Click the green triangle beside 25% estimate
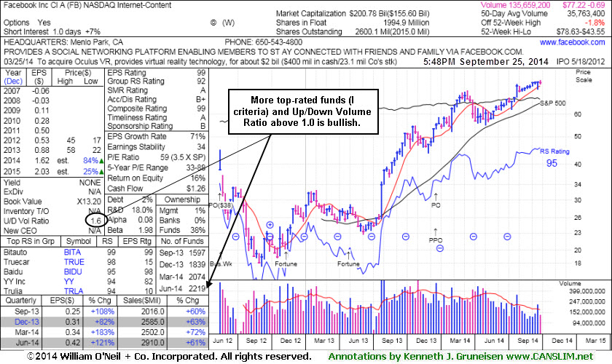The height and width of the screenshot is (364, 612). point(101,171)
